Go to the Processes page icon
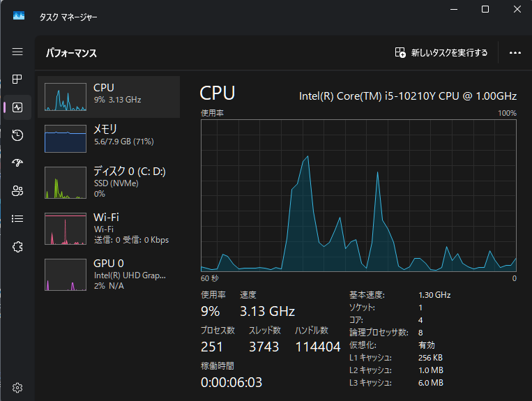The width and height of the screenshot is (532, 401). [x=17, y=80]
